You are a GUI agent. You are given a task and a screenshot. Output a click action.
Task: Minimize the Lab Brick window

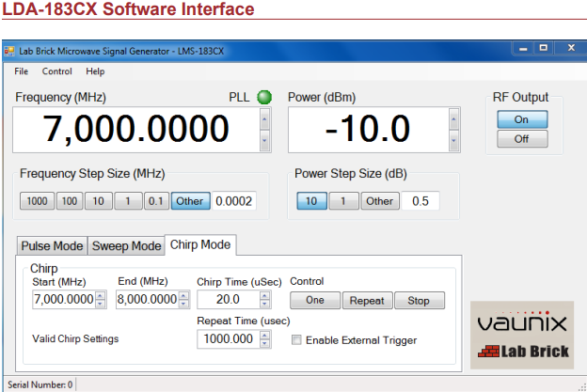point(523,49)
